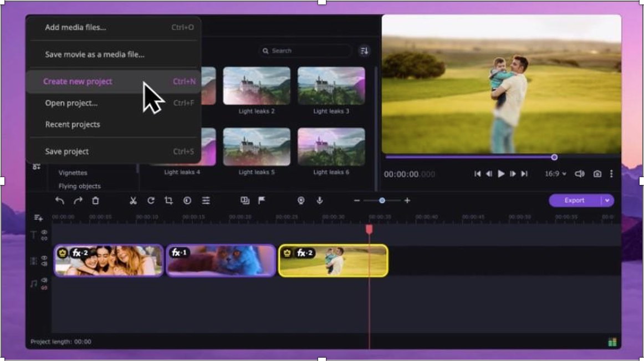The height and width of the screenshot is (361, 644).
Task: Click the color adjustment icon in toolbar
Action: pos(187,200)
